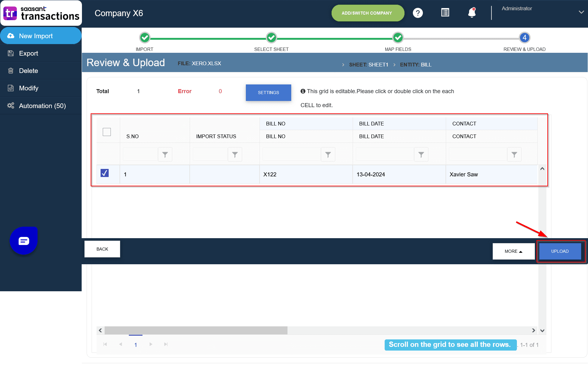Click grid scroll up arrow
The image size is (588, 372).
point(542,169)
